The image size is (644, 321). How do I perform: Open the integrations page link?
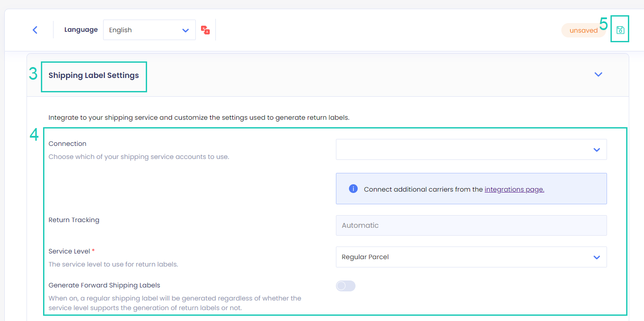[x=514, y=189]
